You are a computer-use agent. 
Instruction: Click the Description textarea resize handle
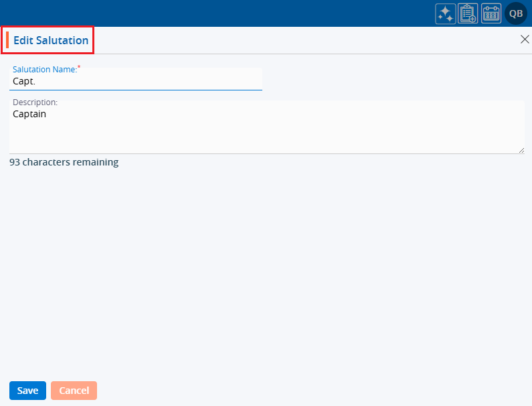[x=521, y=150]
